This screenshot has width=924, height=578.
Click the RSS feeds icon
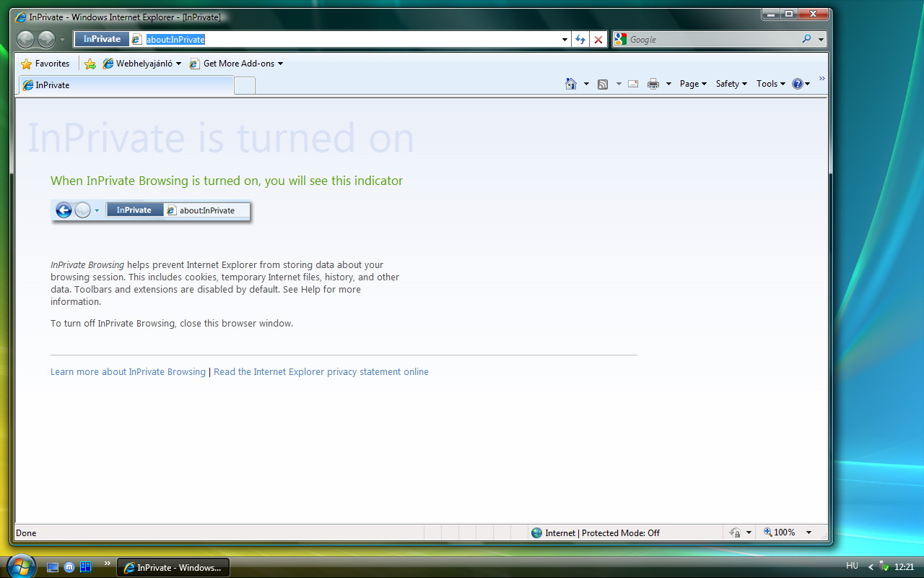[x=603, y=84]
